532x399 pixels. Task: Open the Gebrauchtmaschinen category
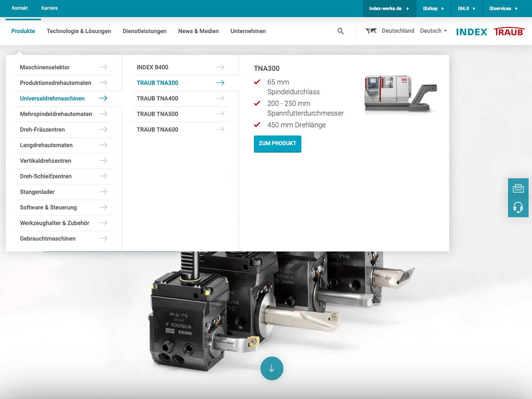(x=48, y=239)
